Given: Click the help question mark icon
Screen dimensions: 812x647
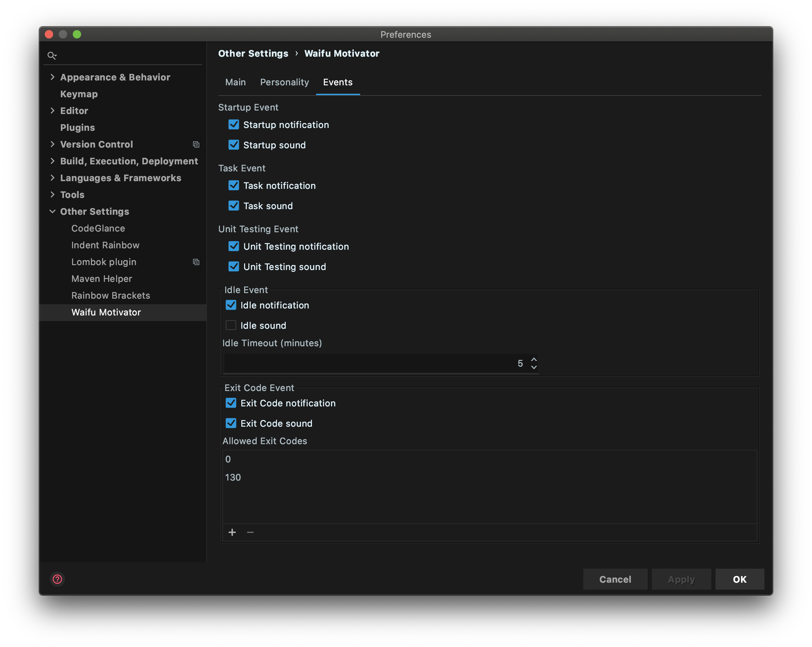Looking at the screenshot, I should pyautogui.click(x=57, y=579).
